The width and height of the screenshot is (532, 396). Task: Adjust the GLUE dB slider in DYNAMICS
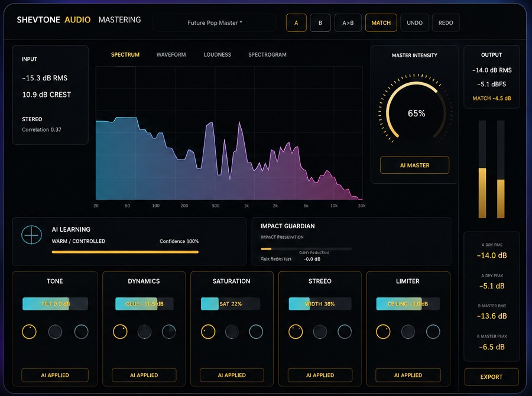point(145,304)
